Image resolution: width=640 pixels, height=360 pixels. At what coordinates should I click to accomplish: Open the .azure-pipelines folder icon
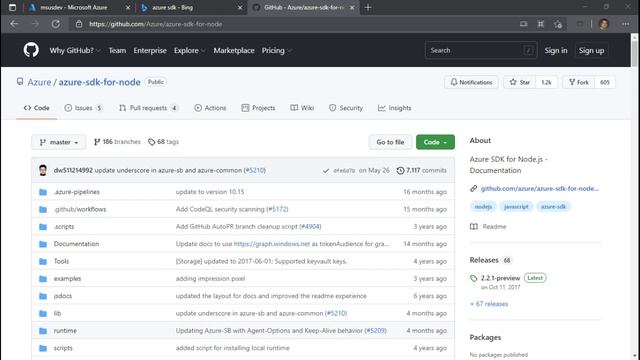pyautogui.click(x=43, y=192)
